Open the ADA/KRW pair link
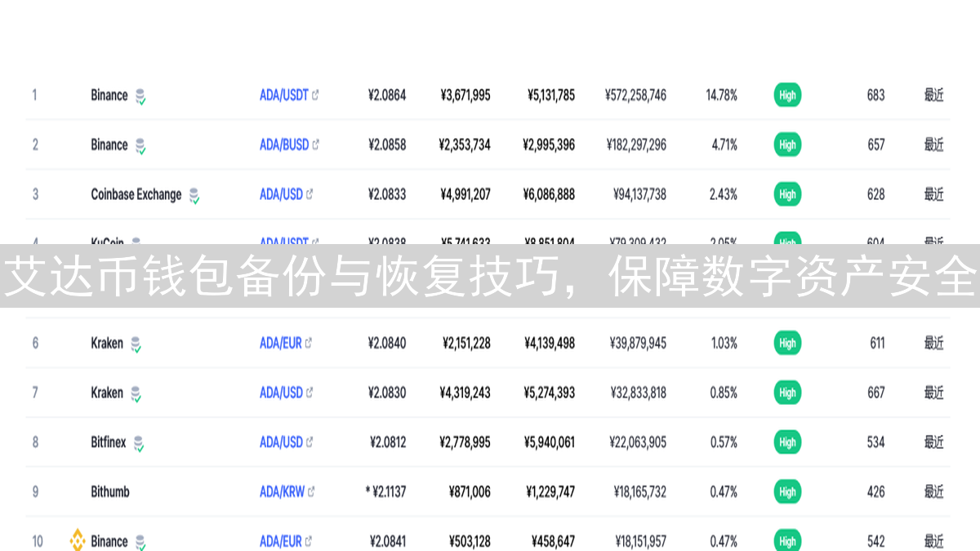 click(x=287, y=491)
